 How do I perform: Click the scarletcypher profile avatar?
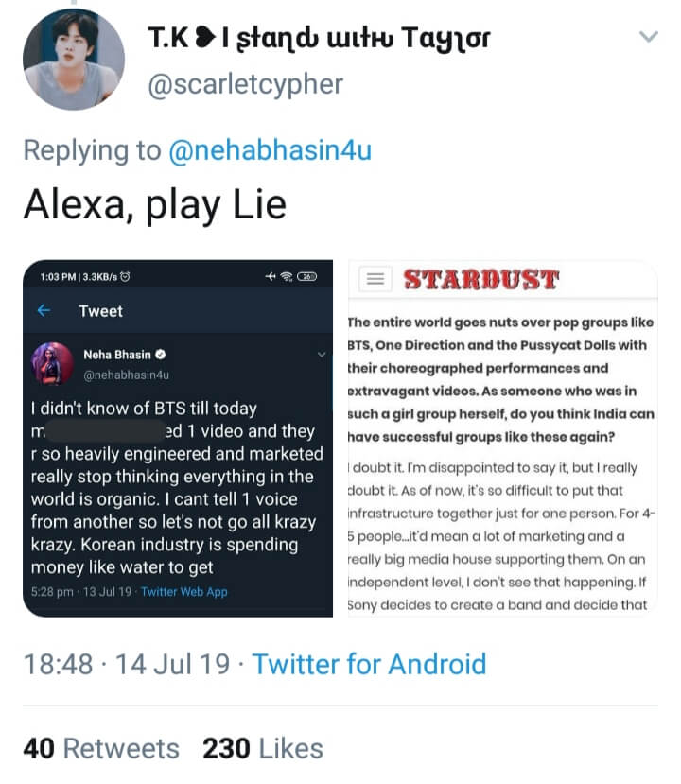pyautogui.click(x=74, y=60)
